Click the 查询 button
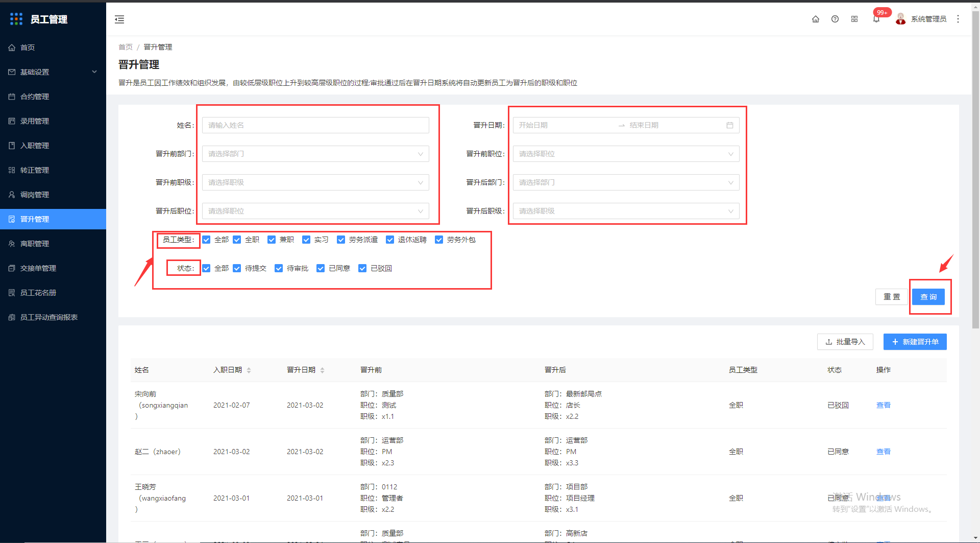The image size is (980, 543). 928,297
